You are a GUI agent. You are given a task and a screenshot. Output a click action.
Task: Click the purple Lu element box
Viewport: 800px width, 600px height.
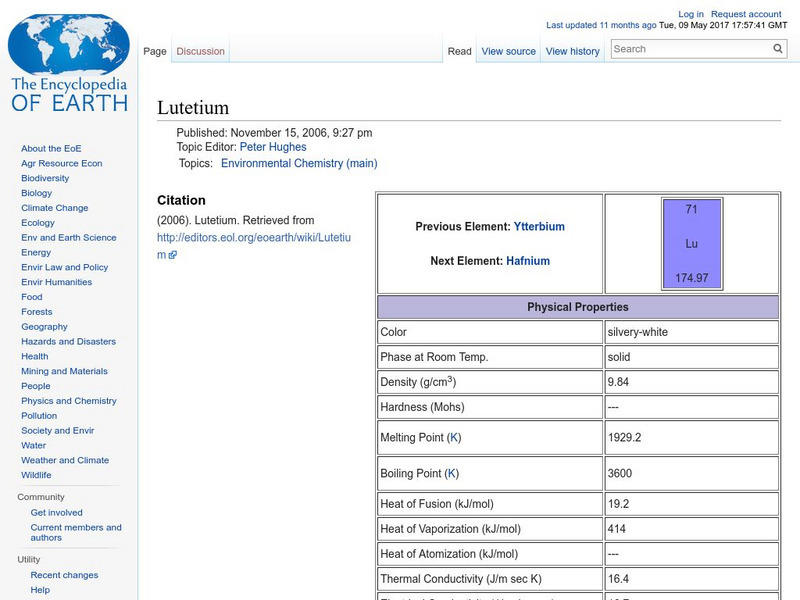(690, 243)
